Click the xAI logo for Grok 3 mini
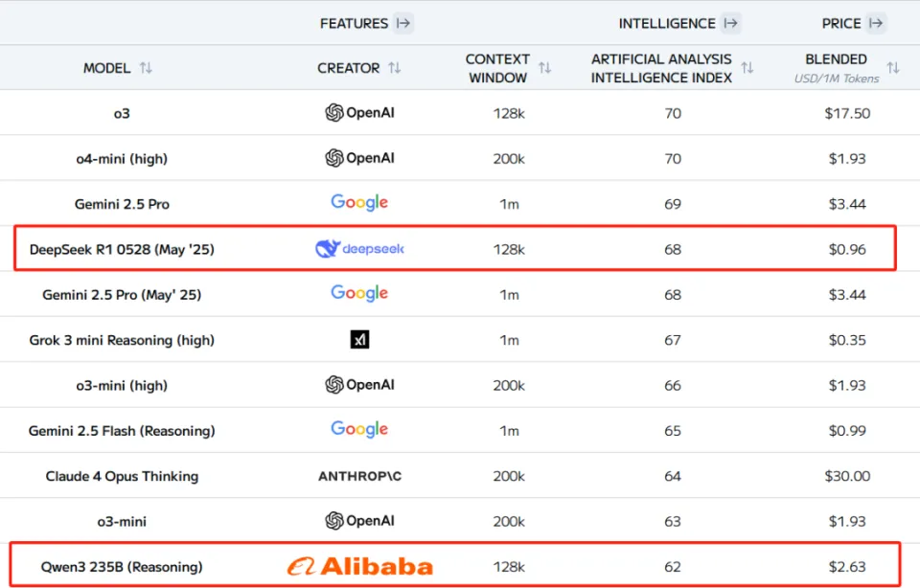 (359, 339)
